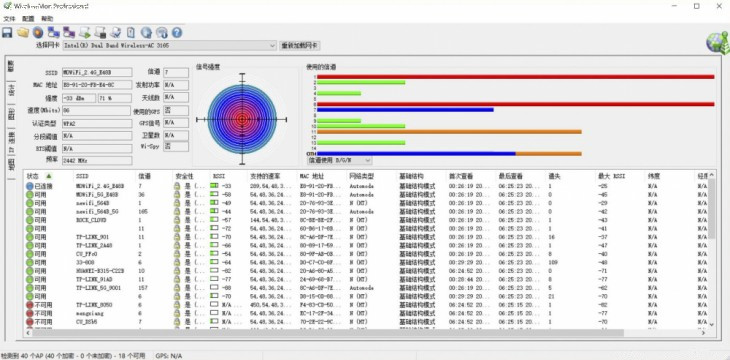Image resolution: width=730 pixels, height=360 pixels.
Task: Open the 文件 menu
Action: coord(9,19)
